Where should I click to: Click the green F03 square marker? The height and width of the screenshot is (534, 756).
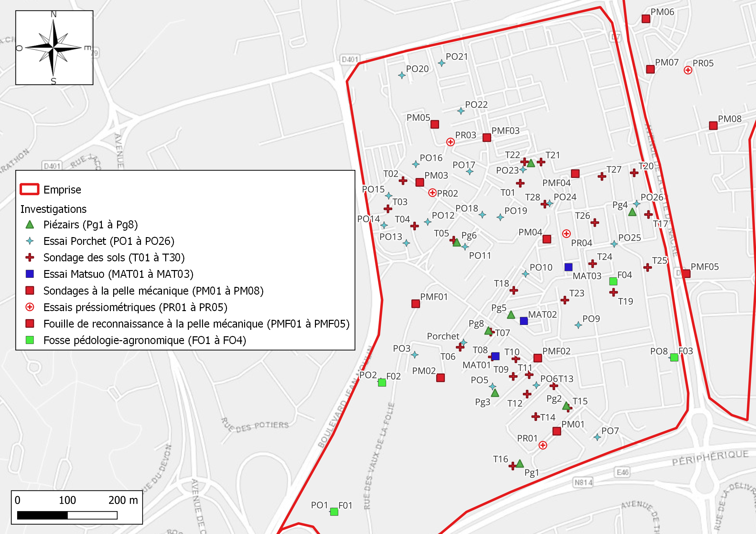coord(674,357)
